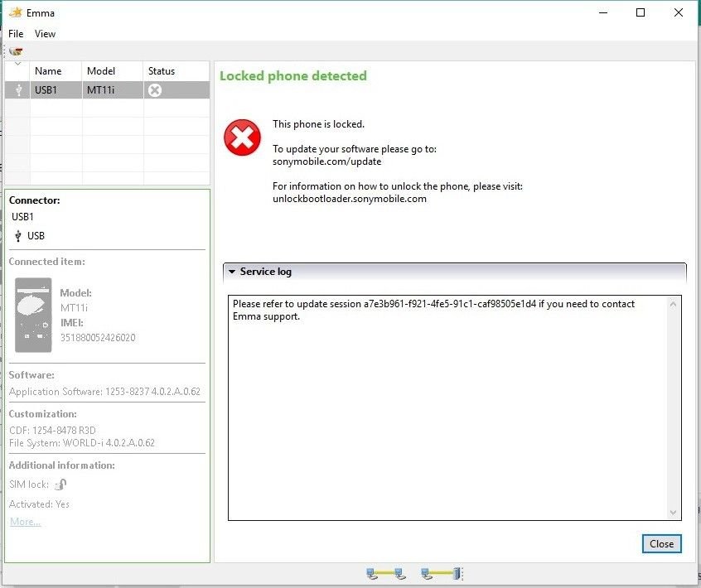Click the USB icon under Connector

point(18,235)
